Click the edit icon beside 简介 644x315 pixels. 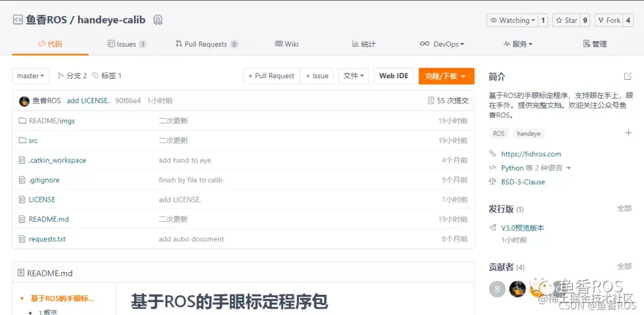coord(627,76)
